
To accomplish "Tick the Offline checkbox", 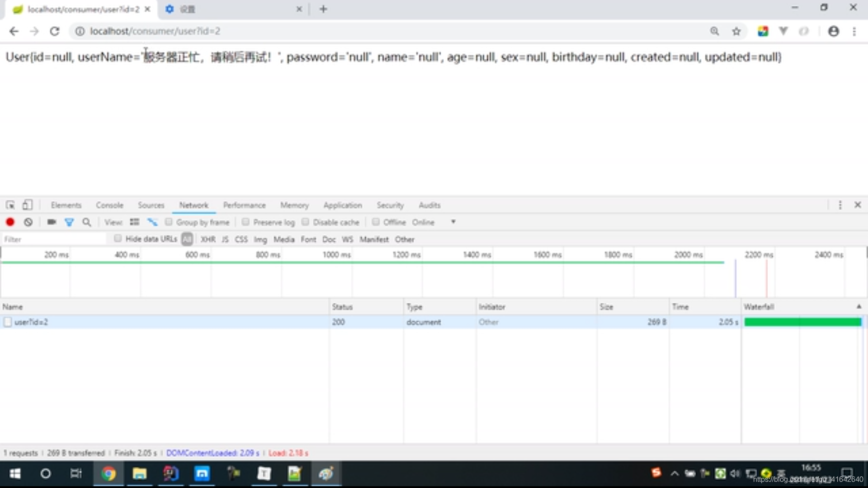I will tap(376, 222).
